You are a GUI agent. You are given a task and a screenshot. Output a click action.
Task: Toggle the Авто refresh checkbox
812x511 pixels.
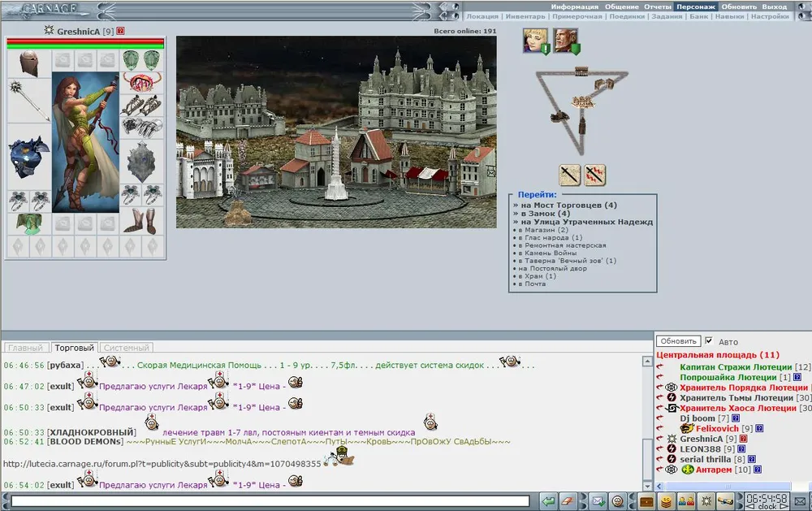click(x=709, y=341)
